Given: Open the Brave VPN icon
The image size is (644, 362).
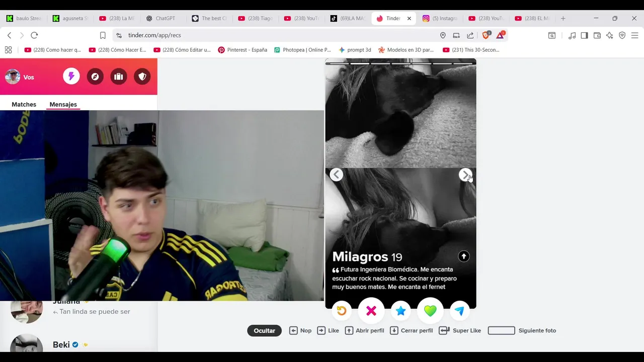Looking at the screenshot, I should (622, 35).
